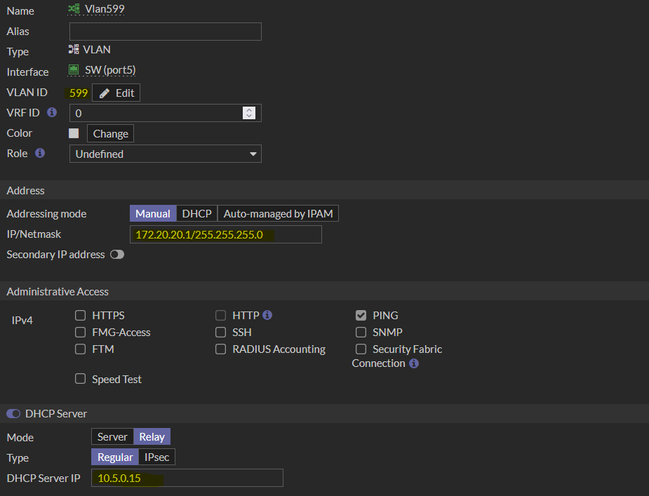Select IPsec relay type

click(157, 457)
